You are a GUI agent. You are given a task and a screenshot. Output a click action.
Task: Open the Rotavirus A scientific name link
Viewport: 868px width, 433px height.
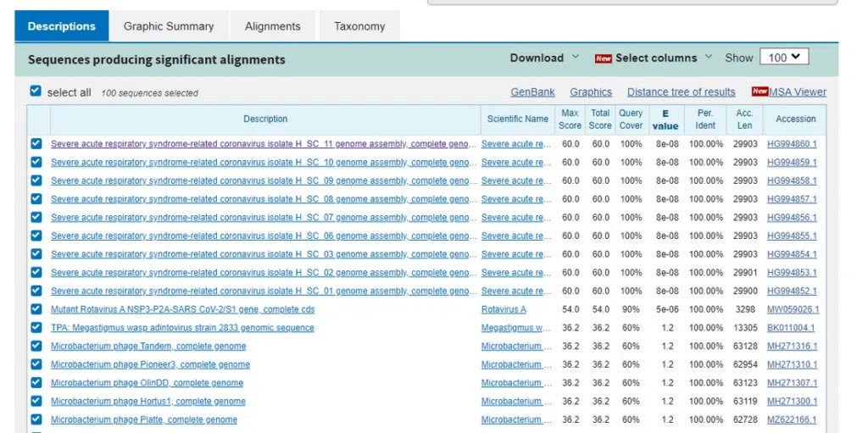[x=504, y=309]
